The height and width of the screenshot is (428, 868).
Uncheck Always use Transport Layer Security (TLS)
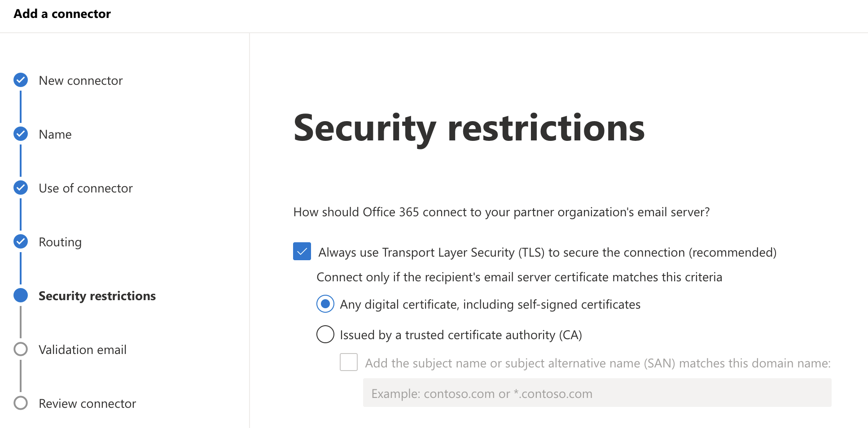coord(302,252)
